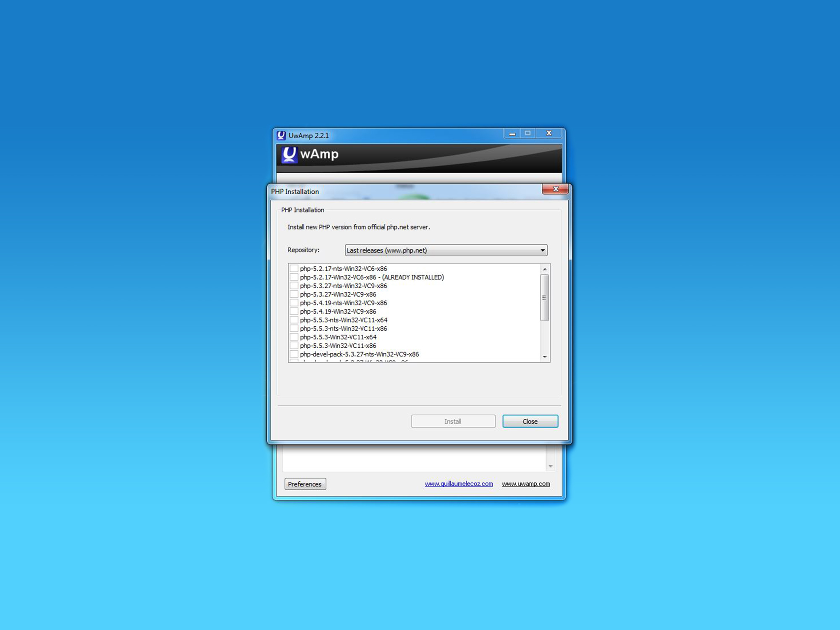840x630 pixels.
Task: Click the Repository combo box arrow
Action: (543, 250)
